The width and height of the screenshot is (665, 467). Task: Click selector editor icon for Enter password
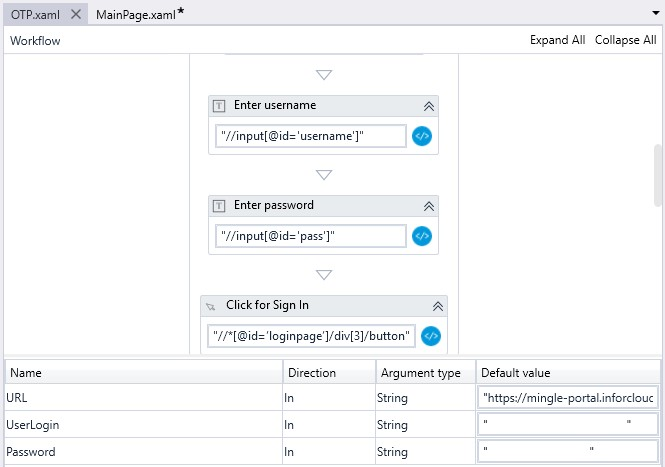point(422,236)
